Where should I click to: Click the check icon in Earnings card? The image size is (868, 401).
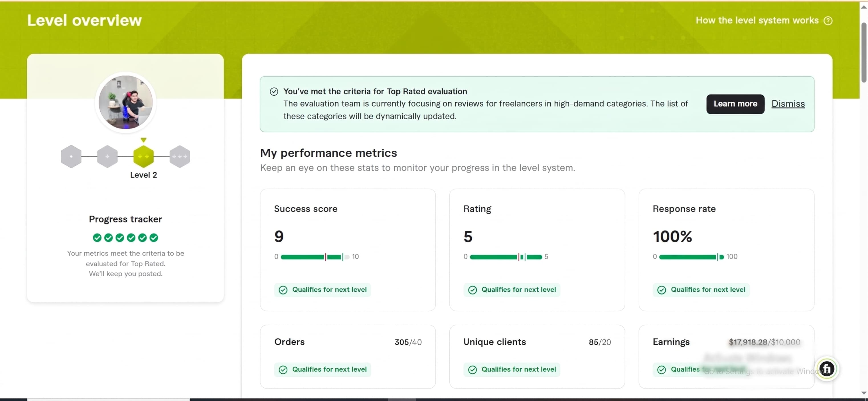(x=662, y=370)
